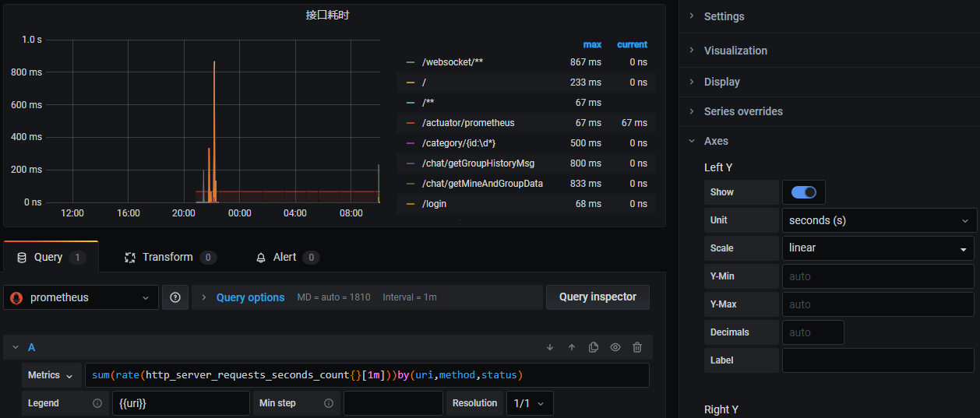Image resolution: width=980 pixels, height=418 pixels.
Task: Delete query A with trash icon
Action: tap(637, 347)
